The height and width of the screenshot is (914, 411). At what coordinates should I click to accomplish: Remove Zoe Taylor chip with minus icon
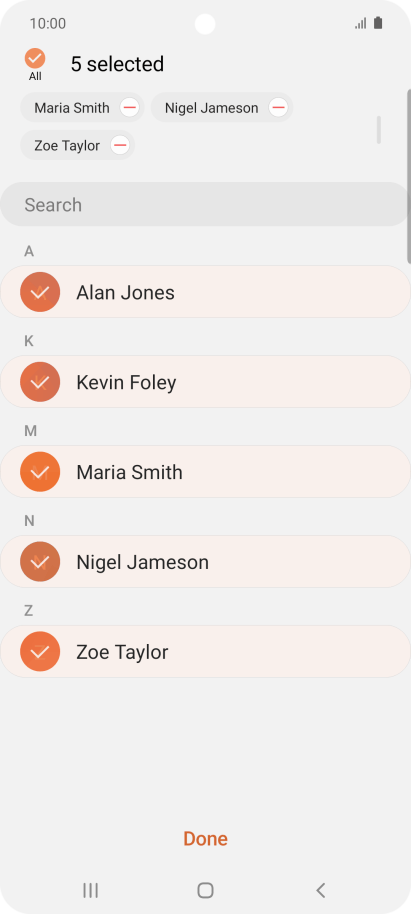(x=120, y=145)
